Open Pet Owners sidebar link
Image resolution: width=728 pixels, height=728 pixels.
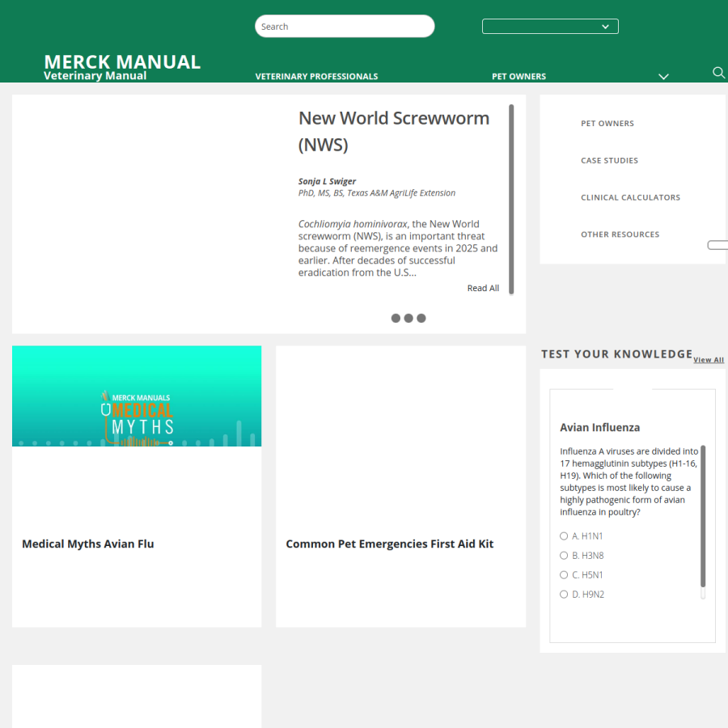coord(607,124)
